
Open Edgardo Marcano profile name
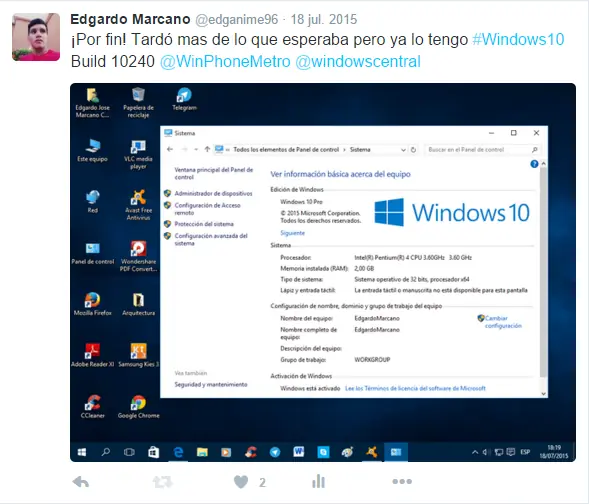click(x=130, y=19)
